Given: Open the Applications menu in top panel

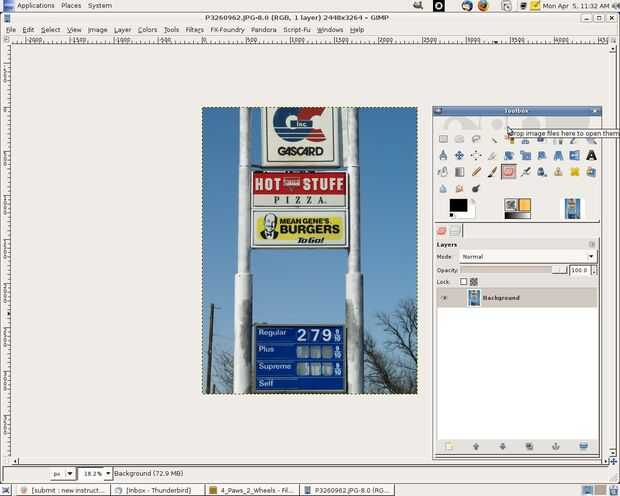Looking at the screenshot, I should [x=36, y=6].
